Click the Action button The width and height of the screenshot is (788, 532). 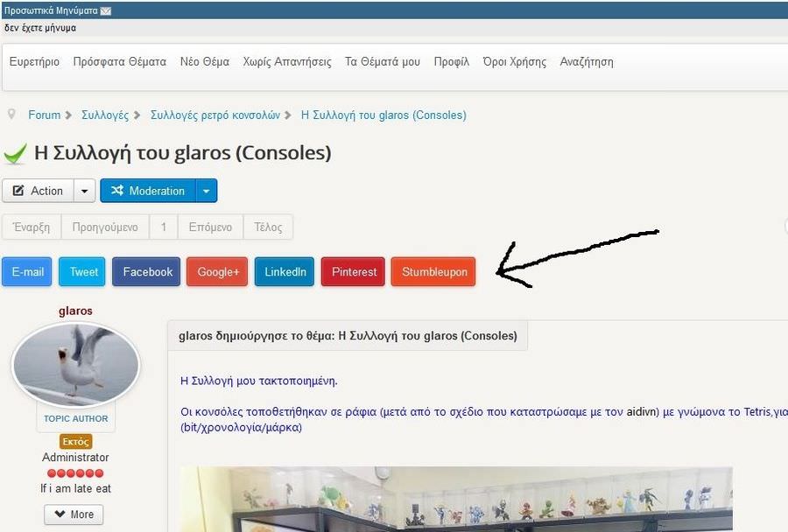(38, 191)
